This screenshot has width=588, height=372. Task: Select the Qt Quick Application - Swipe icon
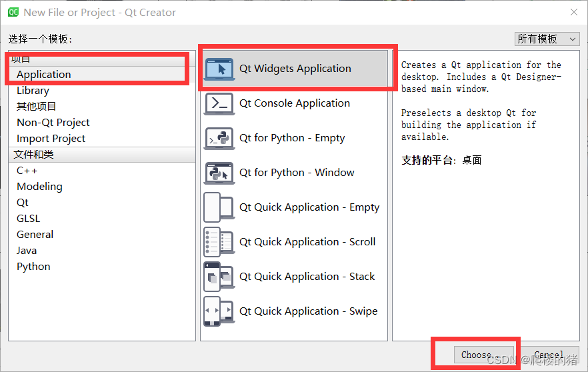pos(219,311)
